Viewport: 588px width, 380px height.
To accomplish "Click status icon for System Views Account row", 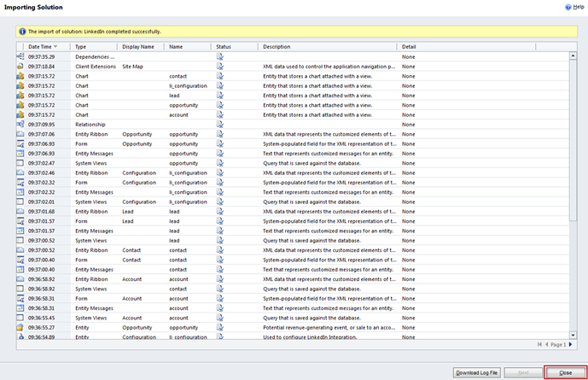I will click(x=220, y=318).
